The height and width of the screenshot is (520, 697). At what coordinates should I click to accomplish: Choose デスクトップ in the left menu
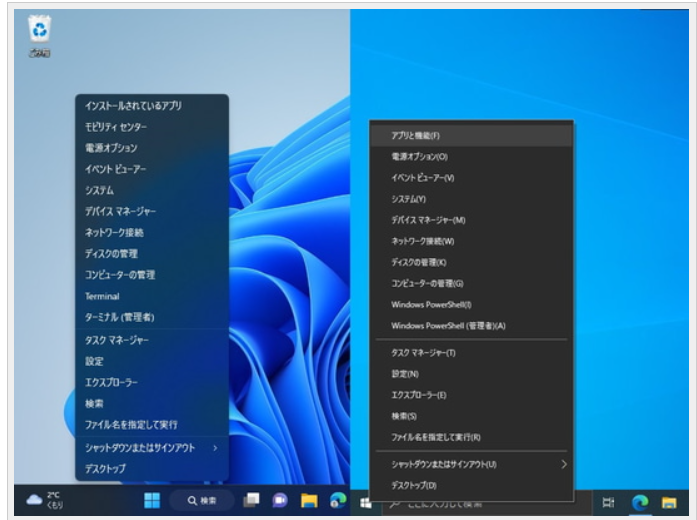pos(152,469)
